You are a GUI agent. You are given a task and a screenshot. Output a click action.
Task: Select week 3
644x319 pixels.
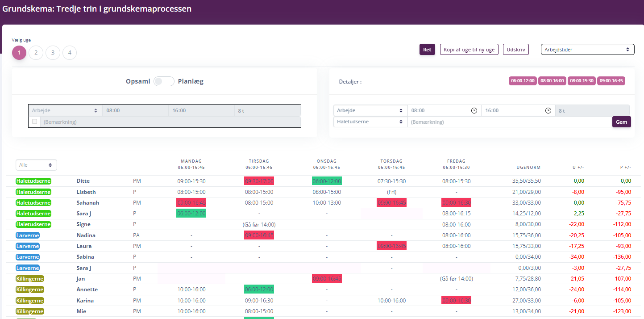53,53
